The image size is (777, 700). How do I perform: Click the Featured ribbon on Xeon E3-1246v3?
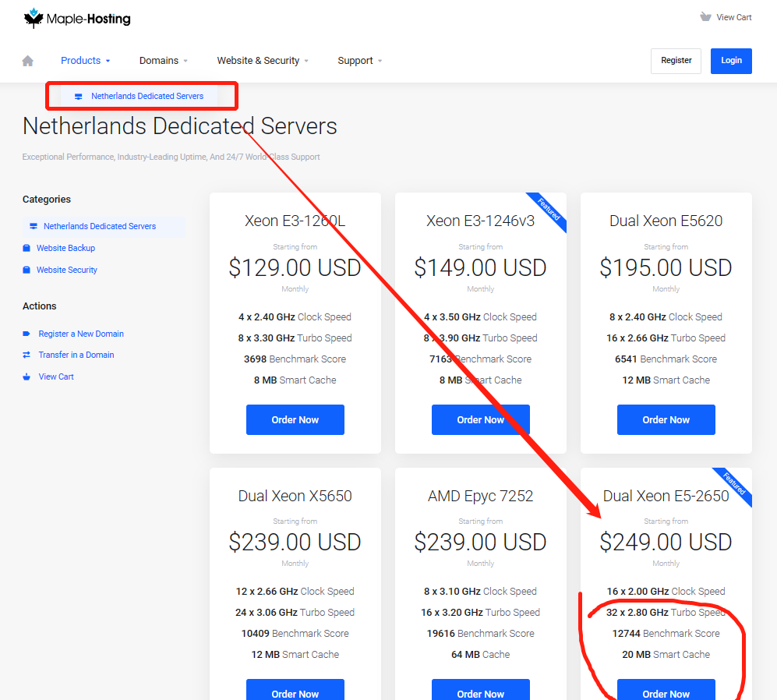click(x=549, y=209)
